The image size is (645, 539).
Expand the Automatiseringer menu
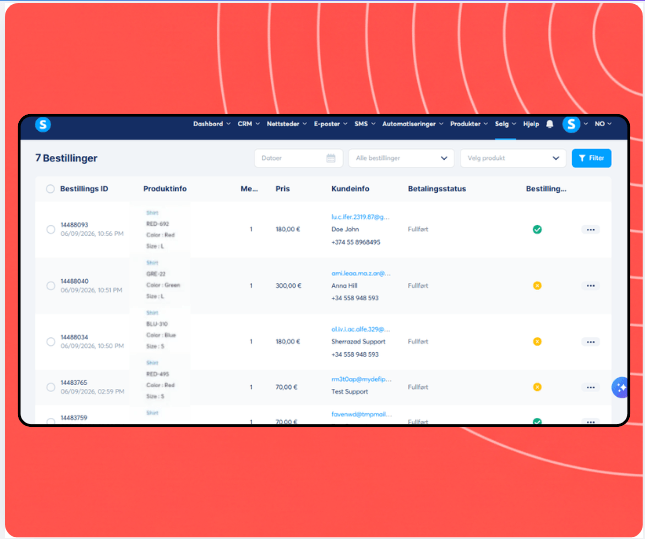(413, 124)
